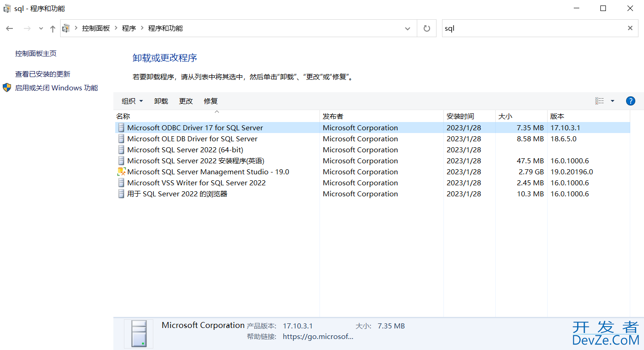Click the 更改 toolbar button
This screenshot has width=644, height=350.
186,101
